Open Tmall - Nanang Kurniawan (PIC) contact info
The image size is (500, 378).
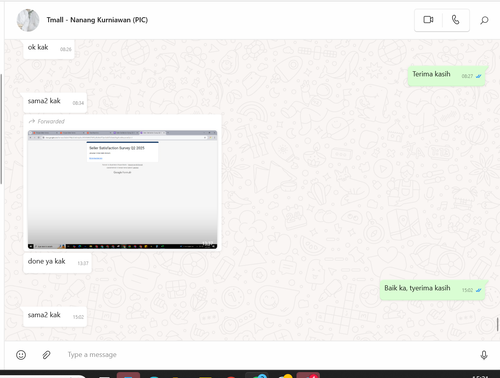coord(97,20)
